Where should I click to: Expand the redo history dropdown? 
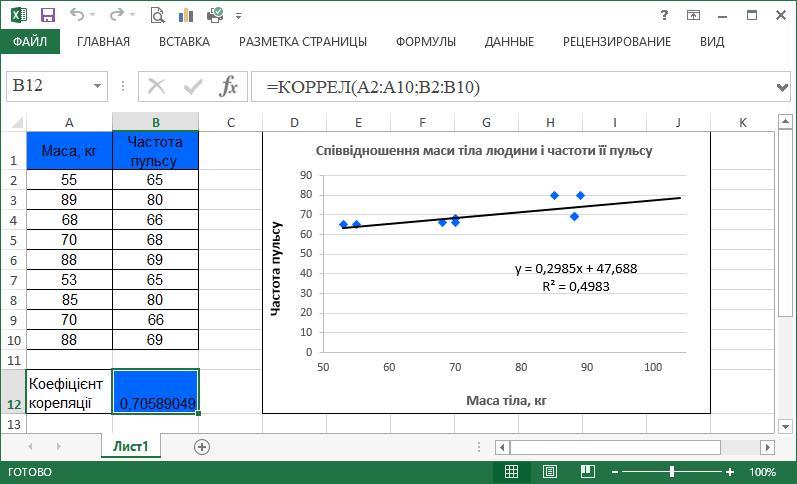[x=132, y=16]
